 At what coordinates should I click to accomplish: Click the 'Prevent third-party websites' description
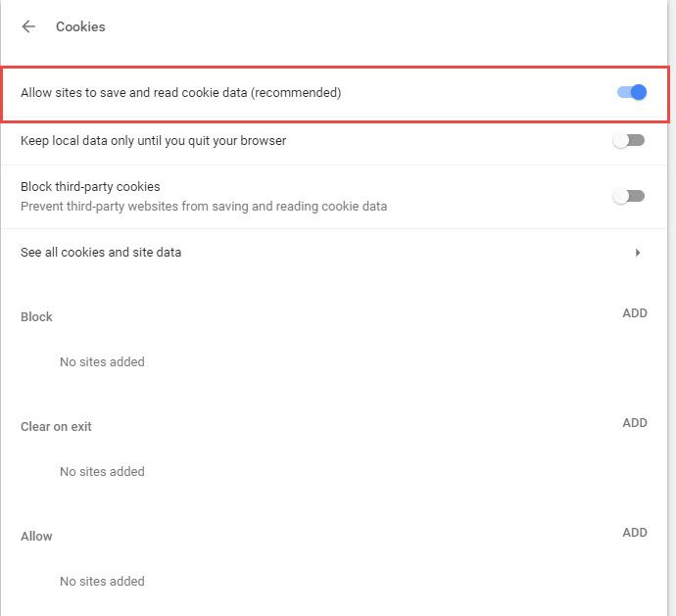[204, 207]
